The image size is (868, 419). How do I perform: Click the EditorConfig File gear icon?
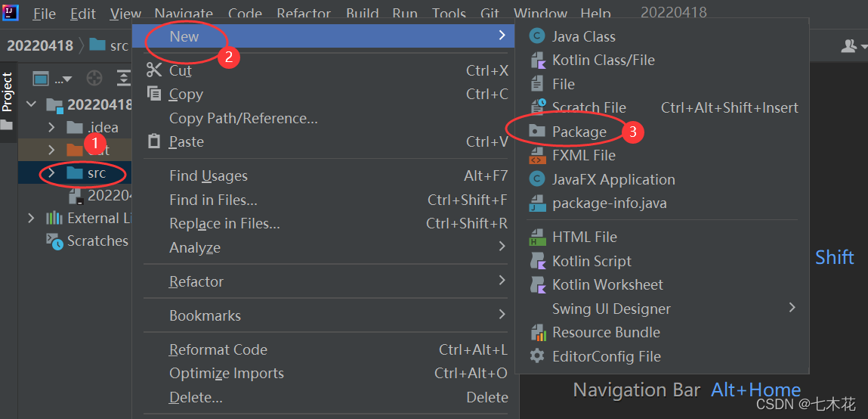pyautogui.click(x=537, y=355)
